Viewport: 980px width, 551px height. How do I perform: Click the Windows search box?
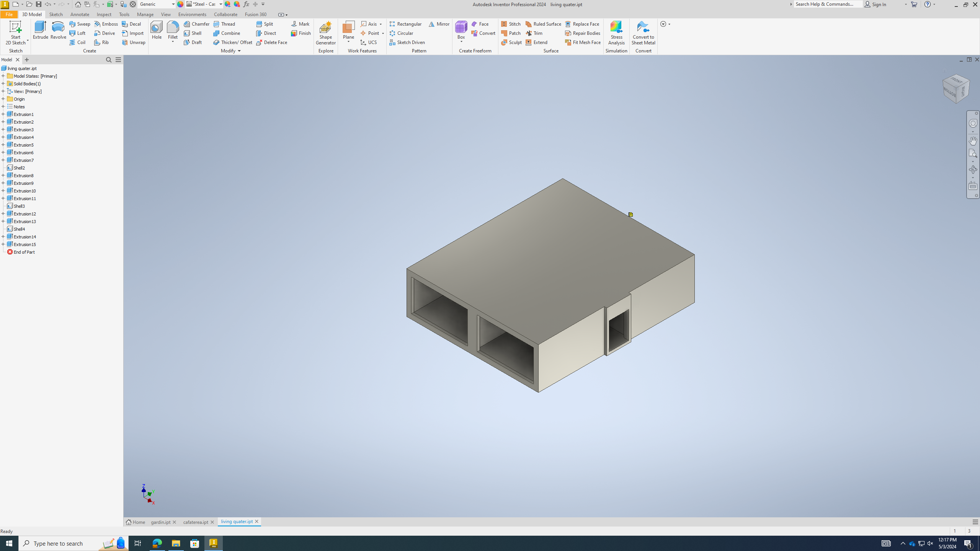(73, 543)
